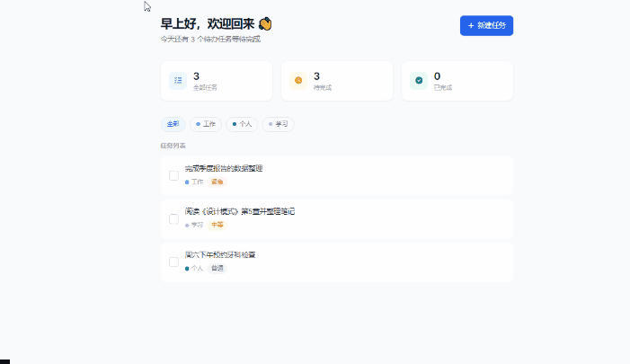Click the 新建任务 button
Screen dimensions: 630x364
click(x=486, y=25)
